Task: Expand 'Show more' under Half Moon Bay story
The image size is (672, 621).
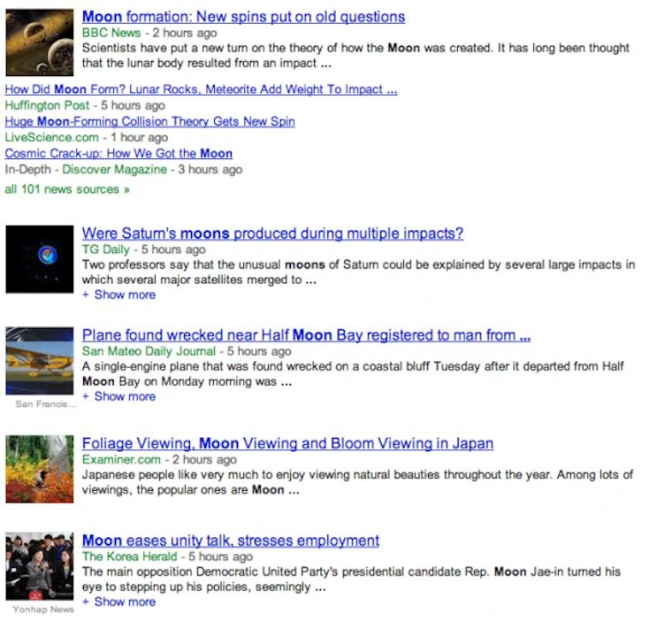Action: pyautogui.click(x=118, y=396)
